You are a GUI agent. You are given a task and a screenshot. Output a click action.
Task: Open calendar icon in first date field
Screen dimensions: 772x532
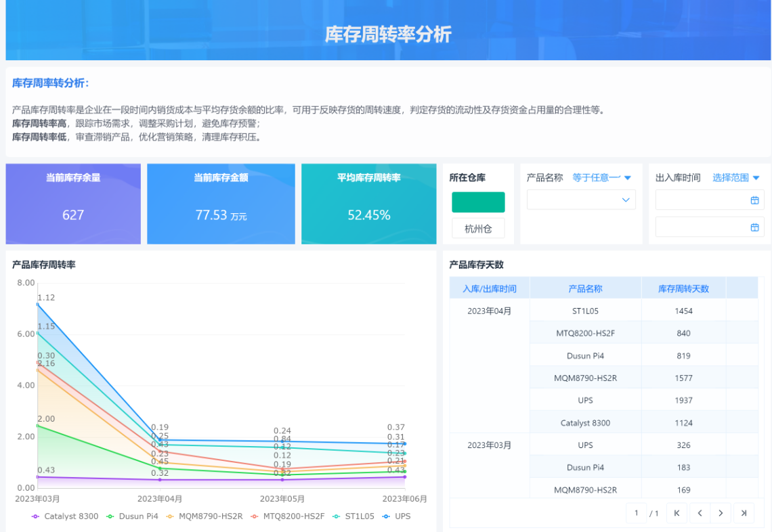[754, 200]
